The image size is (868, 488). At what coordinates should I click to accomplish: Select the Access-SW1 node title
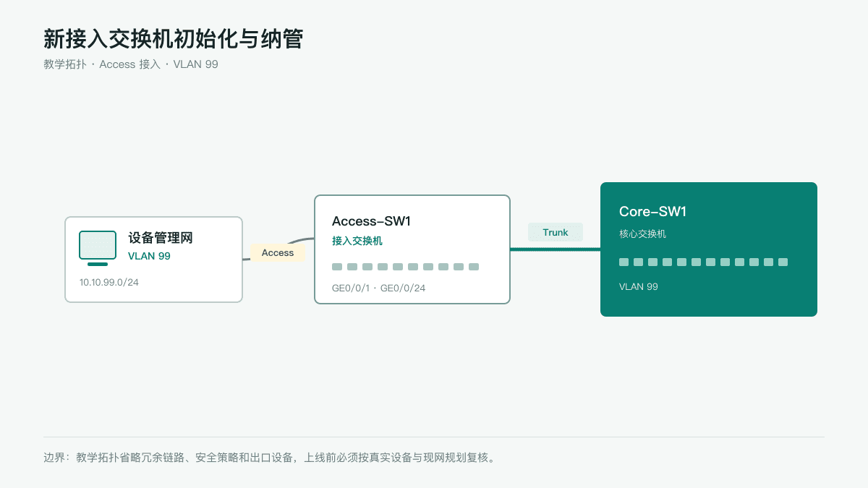(x=371, y=221)
